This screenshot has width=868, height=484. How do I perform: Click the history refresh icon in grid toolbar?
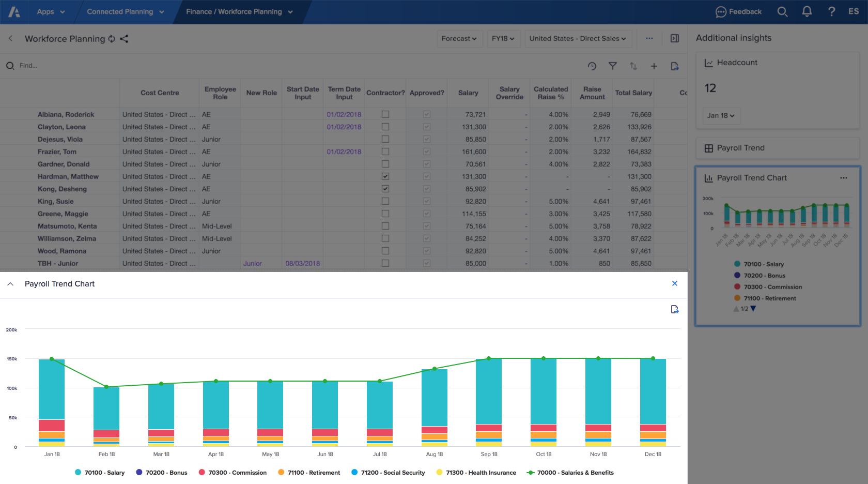pos(592,66)
